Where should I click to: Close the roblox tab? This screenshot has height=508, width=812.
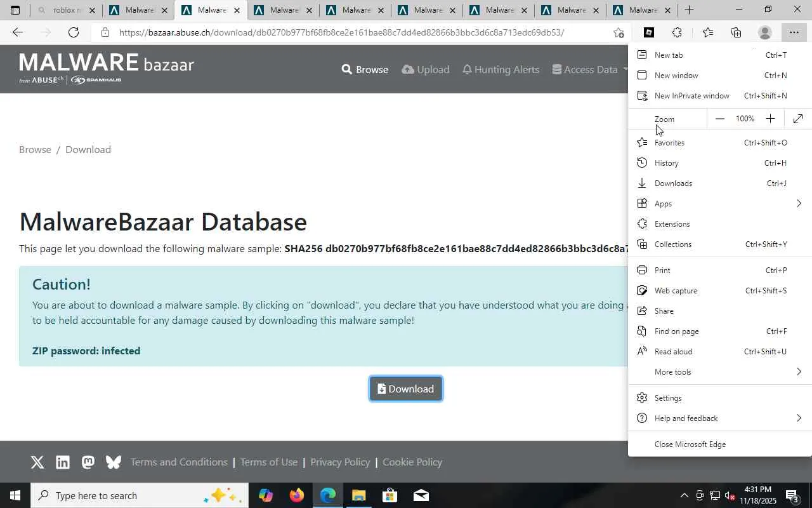(92, 10)
